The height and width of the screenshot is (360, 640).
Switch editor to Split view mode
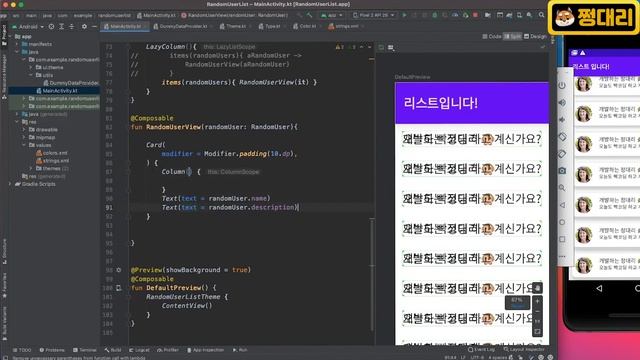tap(512, 36)
